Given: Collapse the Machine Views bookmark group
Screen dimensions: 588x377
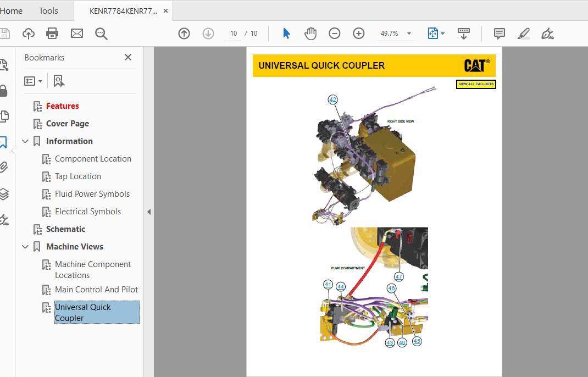Looking at the screenshot, I should tap(25, 247).
